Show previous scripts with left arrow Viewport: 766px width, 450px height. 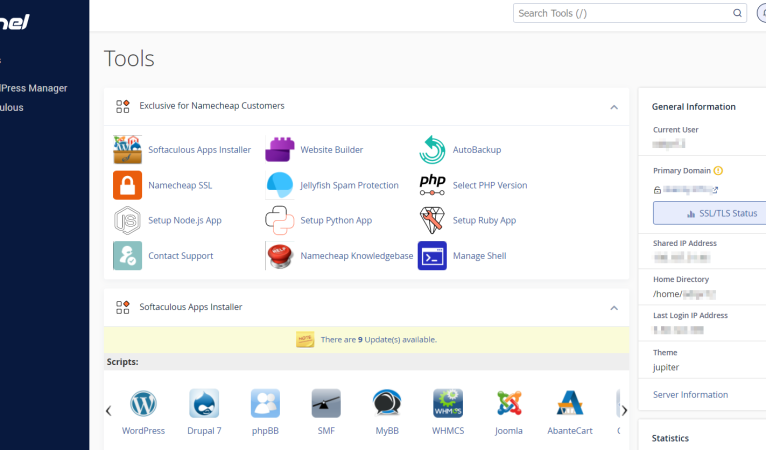pos(108,410)
